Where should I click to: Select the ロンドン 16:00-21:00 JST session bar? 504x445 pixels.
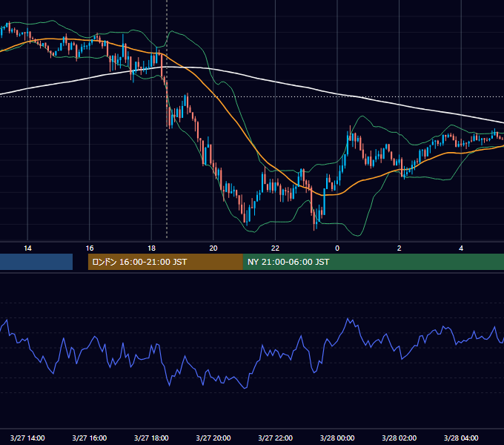click(165, 262)
